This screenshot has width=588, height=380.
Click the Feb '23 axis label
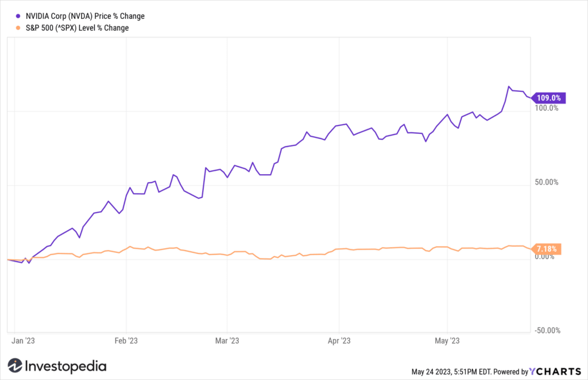point(126,340)
